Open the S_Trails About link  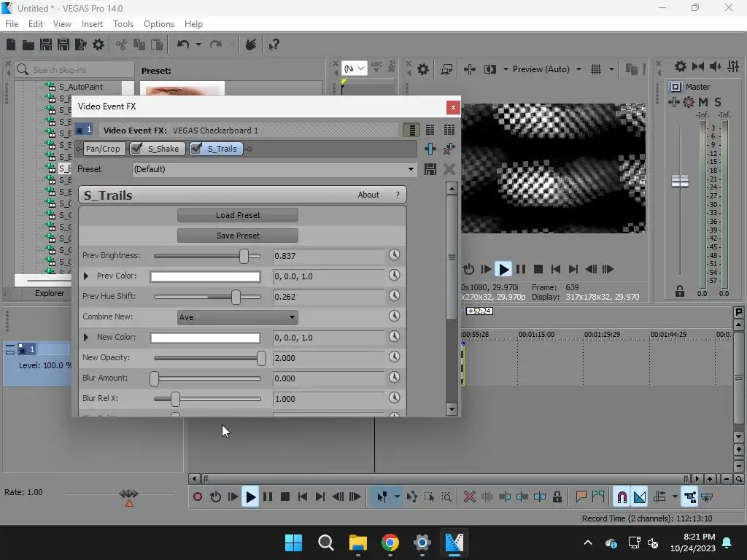pyautogui.click(x=368, y=195)
